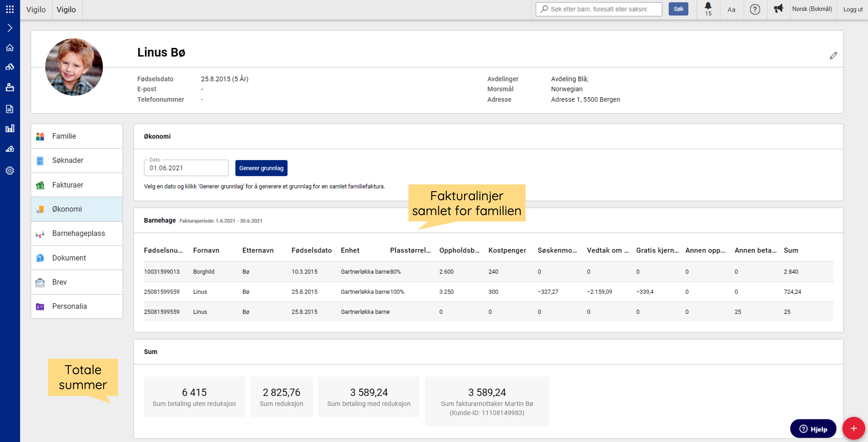Viewport: 868px width, 442px height.
Task: Expand the left sidebar with chevron
Action: [x=9, y=28]
